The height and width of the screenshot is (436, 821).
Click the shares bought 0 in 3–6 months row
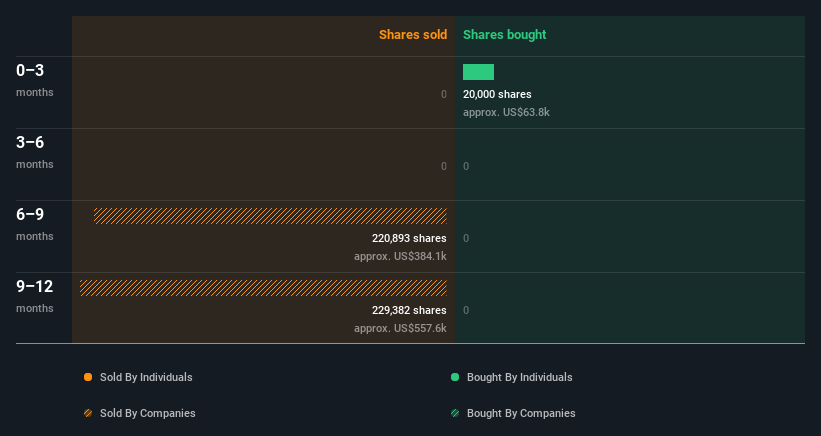tap(466, 166)
